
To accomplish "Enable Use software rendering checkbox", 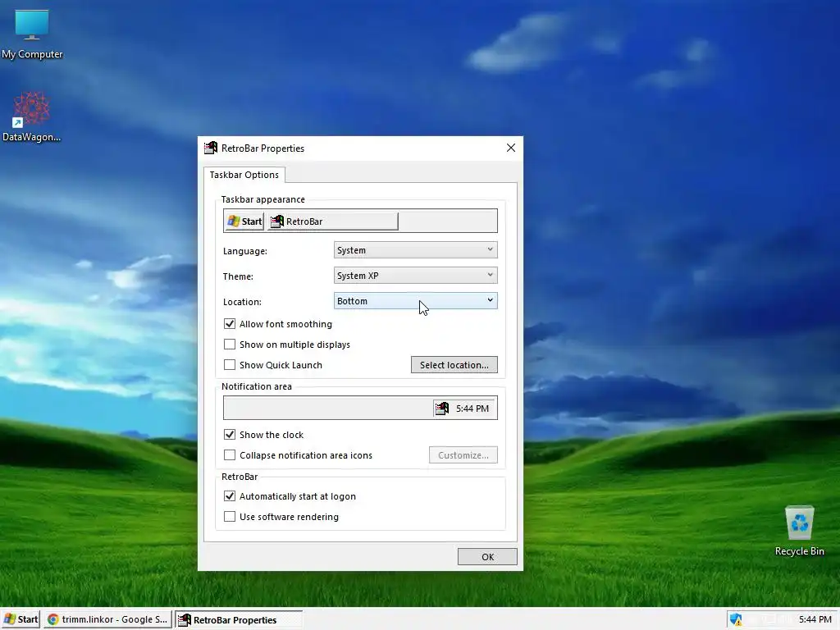I will coord(230,517).
